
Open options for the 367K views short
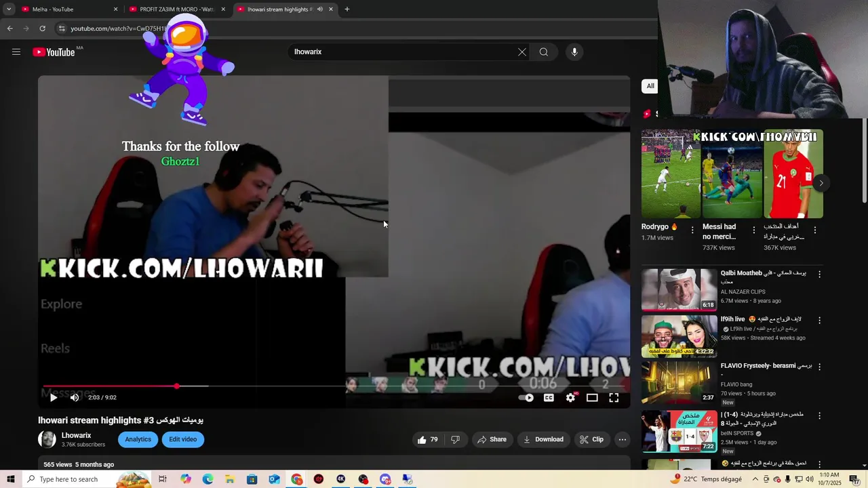(814, 230)
